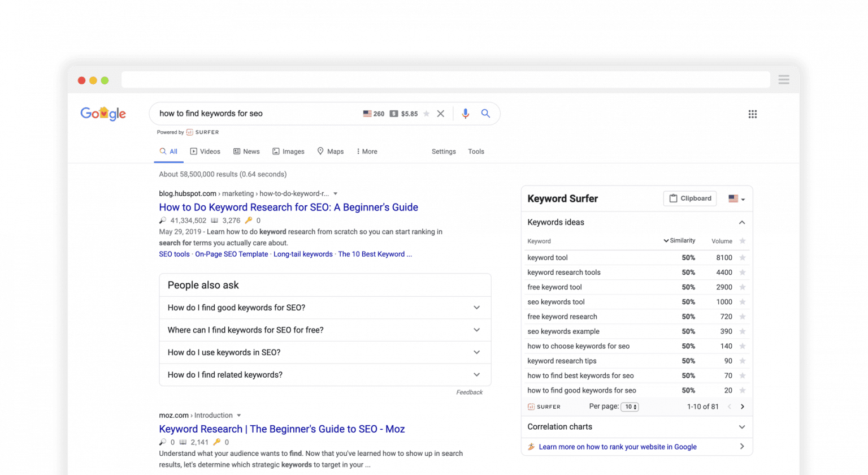Switch to the Videos tab
Viewport: 868px width, 475px height.
(x=205, y=152)
